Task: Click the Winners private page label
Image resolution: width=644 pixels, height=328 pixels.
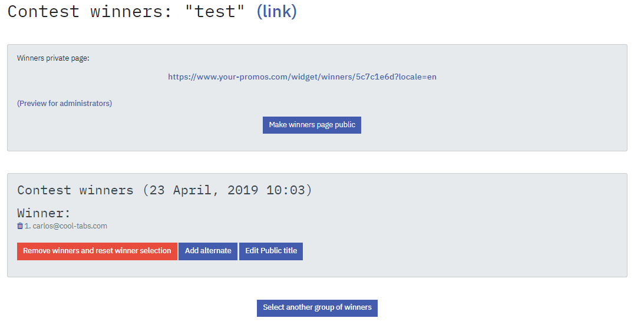Action: coord(53,58)
